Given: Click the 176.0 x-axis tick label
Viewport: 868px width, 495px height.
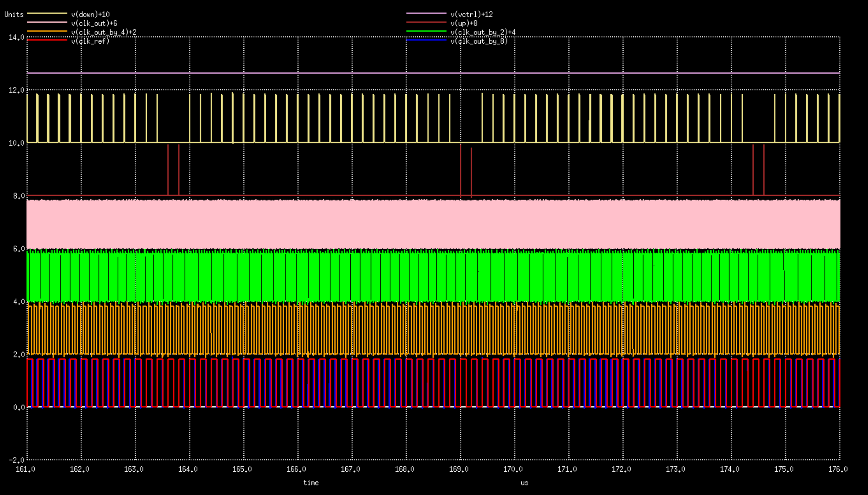Looking at the screenshot, I should click(x=838, y=469).
